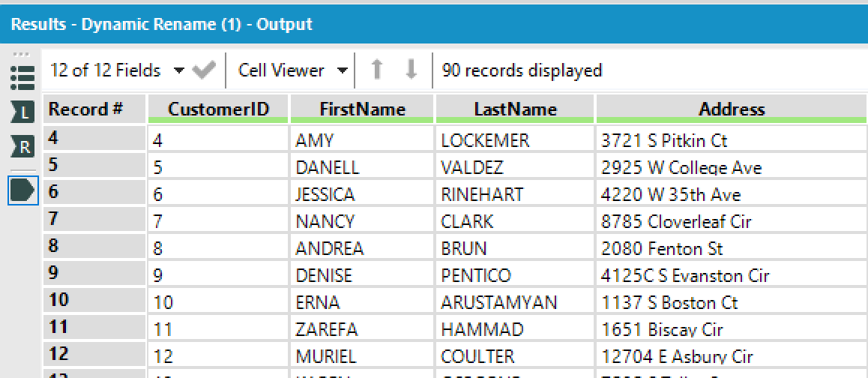The width and height of the screenshot is (868, 378).
Task: Select the ARUSTAMYAN last name cell
Action: point(515,302)
